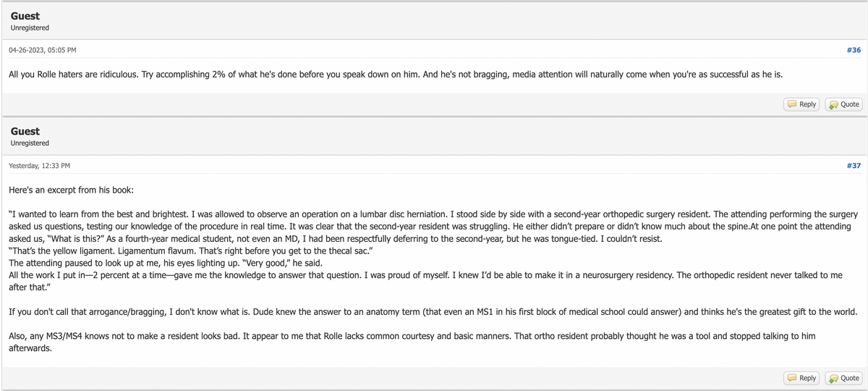Quote the post about Rolle haters
The height and width of the screenshot is (391, 868).
844,104
